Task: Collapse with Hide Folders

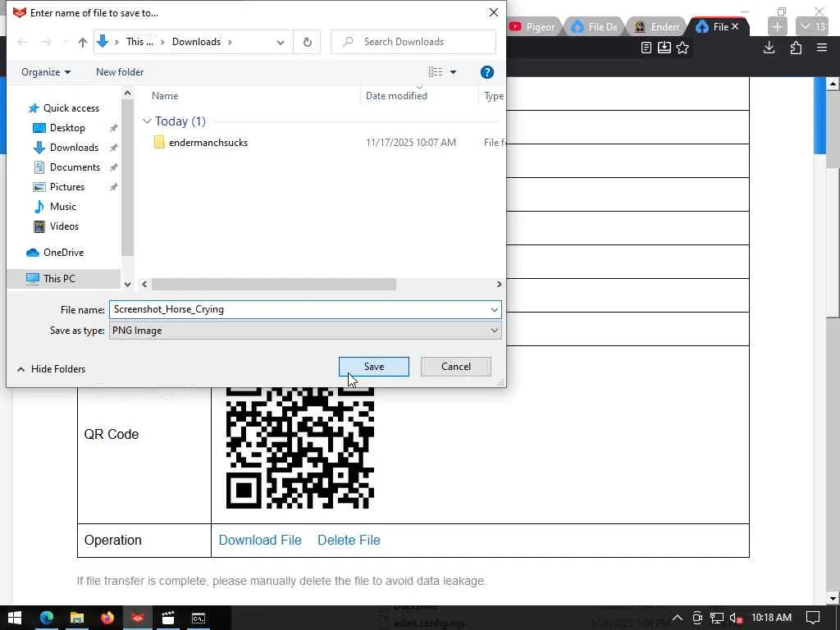Action: tap(52, 369)
